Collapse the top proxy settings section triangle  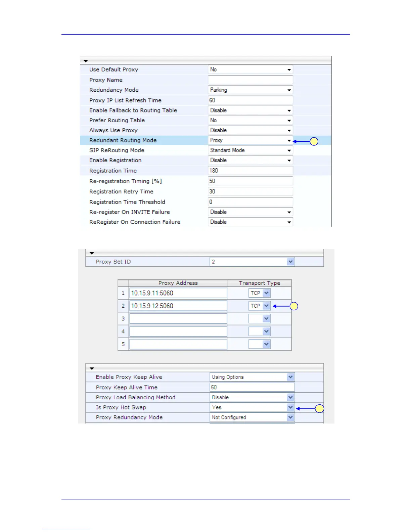pos(86,61)
